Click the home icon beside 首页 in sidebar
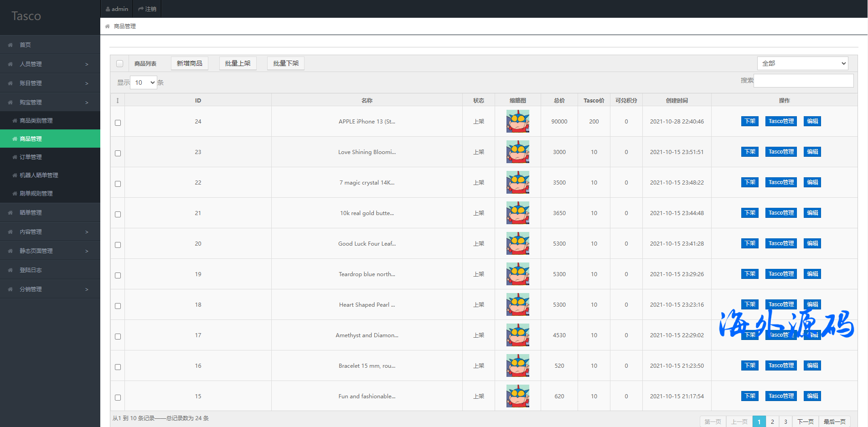Image resolution: width=868 pixels, height=427 pixels. pos(10,45)
